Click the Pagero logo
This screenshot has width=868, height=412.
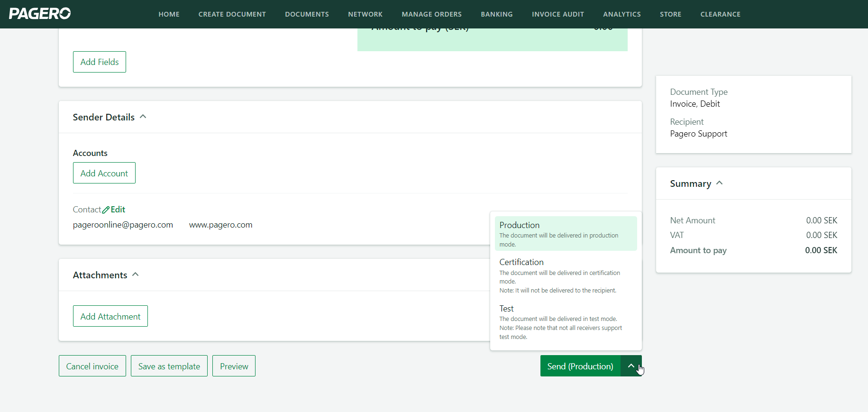[40, 14]
